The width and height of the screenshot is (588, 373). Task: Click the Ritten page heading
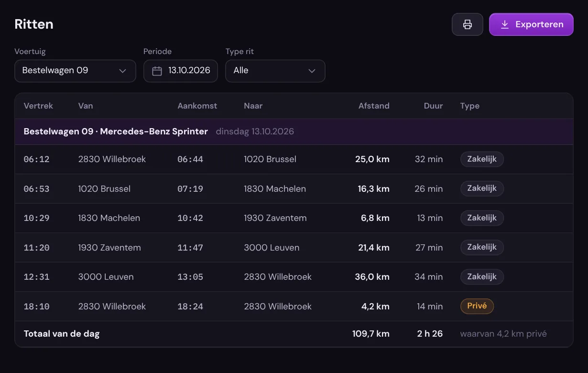click(34, 24)
